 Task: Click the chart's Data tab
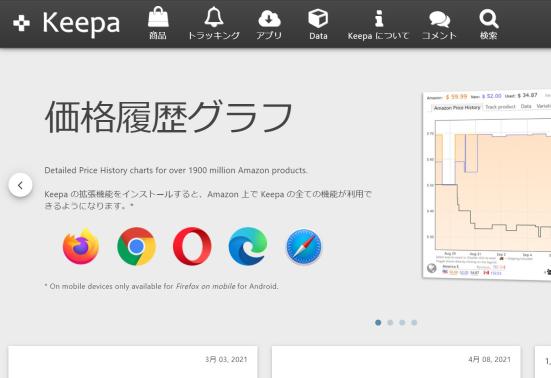[x=526, y=106]
